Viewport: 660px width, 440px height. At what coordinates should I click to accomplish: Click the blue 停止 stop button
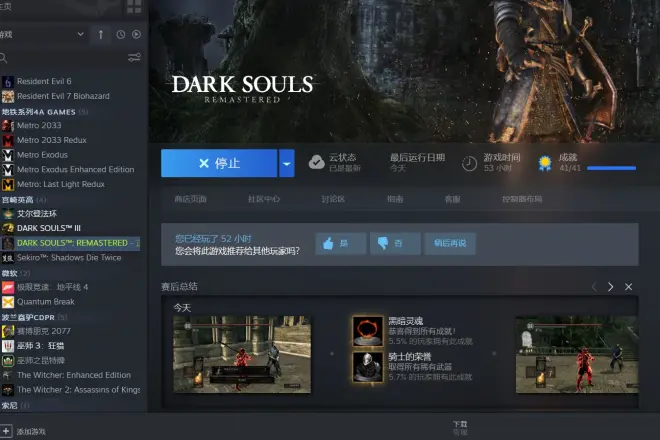tap(219, 163)
